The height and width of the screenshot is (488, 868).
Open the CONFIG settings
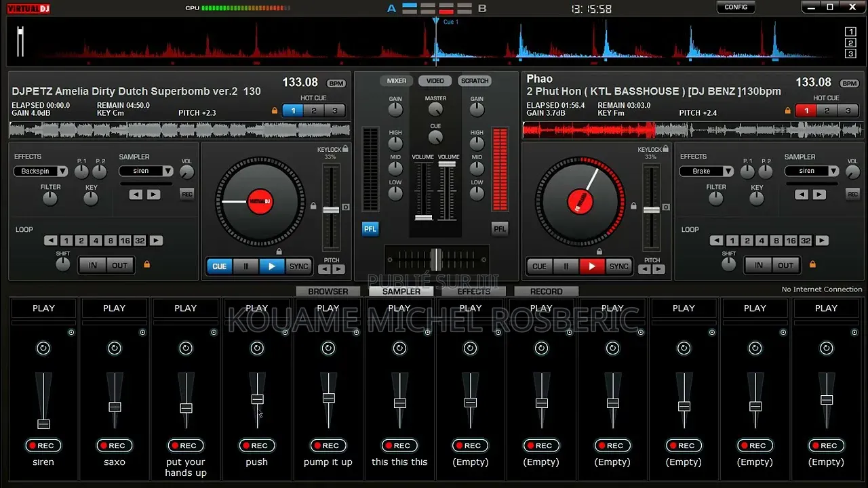click(736, 7)
